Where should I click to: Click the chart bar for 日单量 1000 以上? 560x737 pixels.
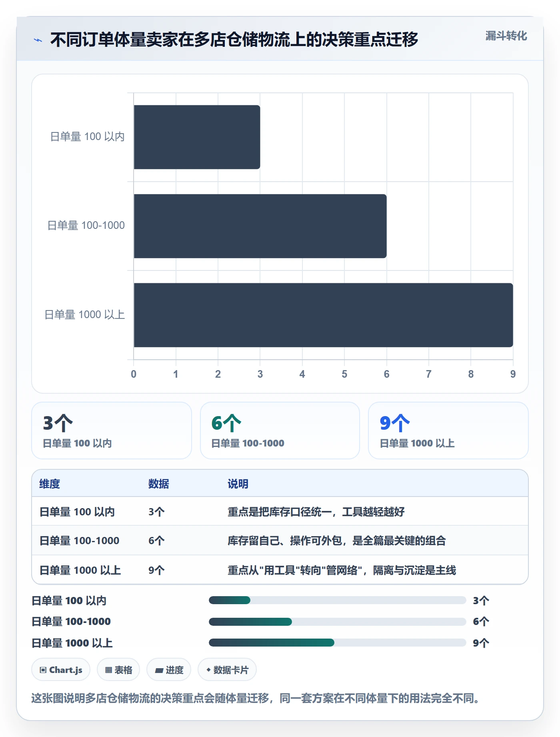(323, 315)
